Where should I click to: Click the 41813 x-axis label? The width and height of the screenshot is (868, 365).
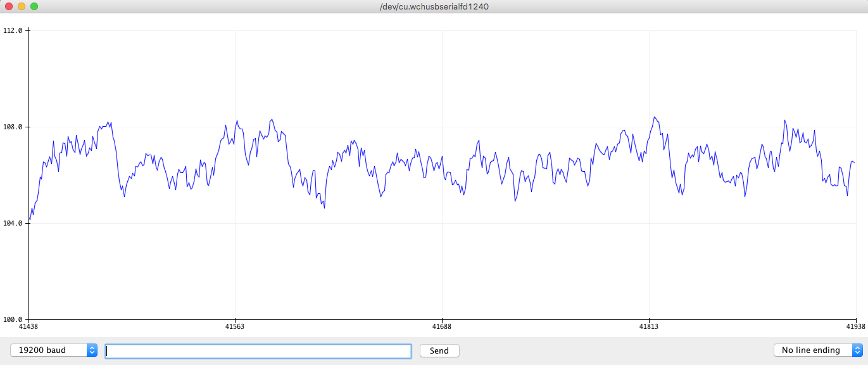648,327
